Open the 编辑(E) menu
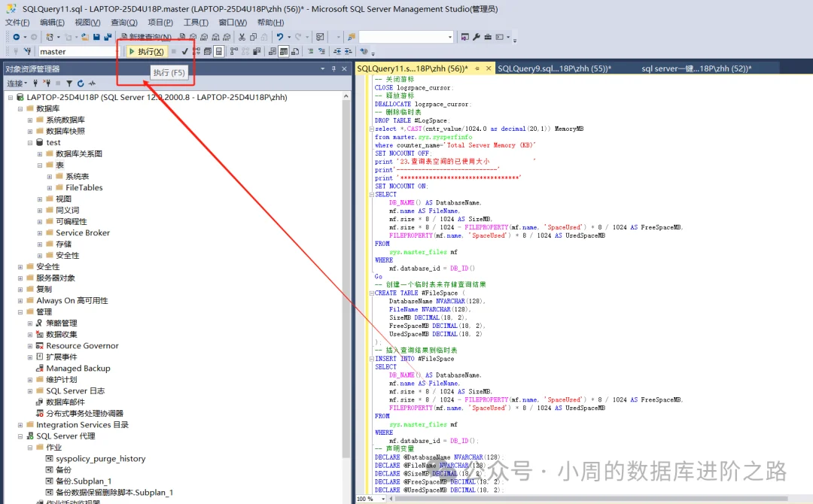 52,23
